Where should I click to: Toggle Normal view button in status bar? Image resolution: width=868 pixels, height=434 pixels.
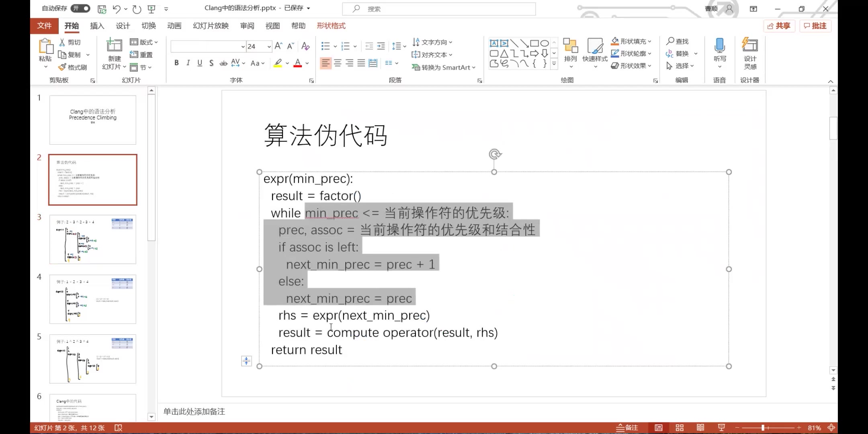pos(659,428)
